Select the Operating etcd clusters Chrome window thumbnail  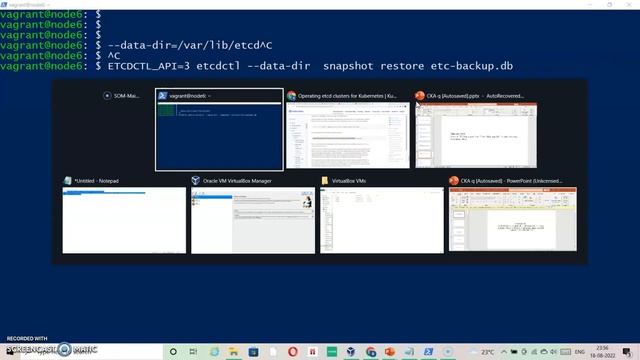[348, 135]
